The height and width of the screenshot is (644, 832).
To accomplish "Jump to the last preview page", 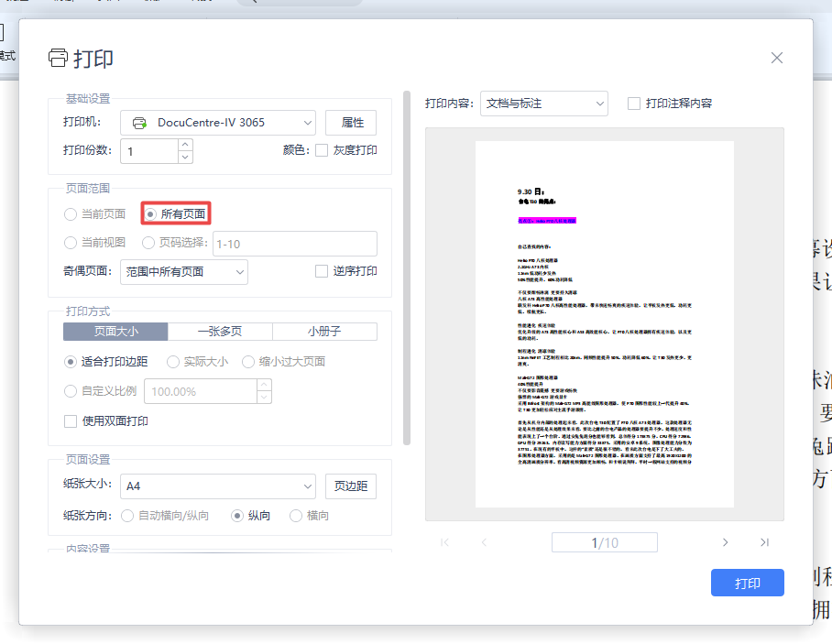I will click(x=764, y=542).
